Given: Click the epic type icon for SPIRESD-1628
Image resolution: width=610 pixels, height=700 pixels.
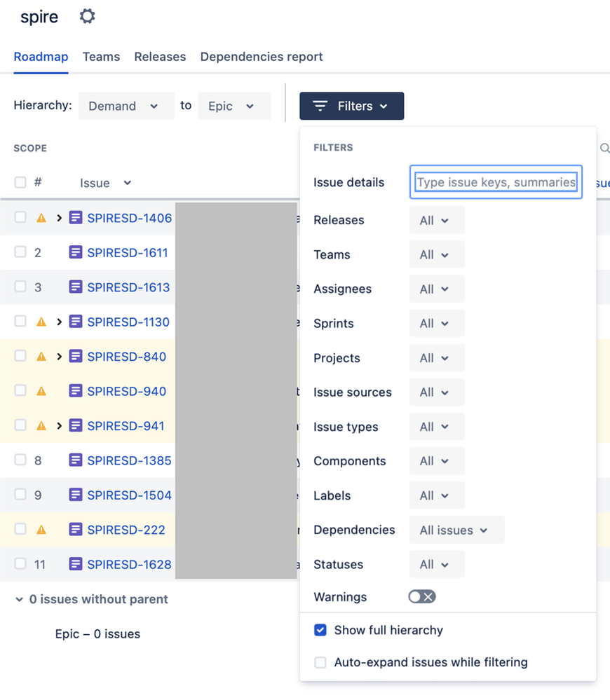Looking at the screenshot, I should pyautogui.click(x=76, y=564).
